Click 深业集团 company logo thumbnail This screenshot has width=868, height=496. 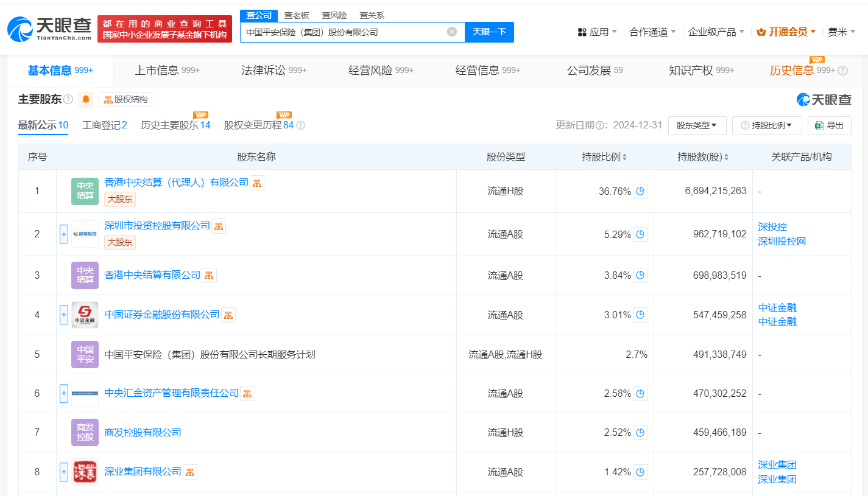pyautogui.click(x=85, y=472)
